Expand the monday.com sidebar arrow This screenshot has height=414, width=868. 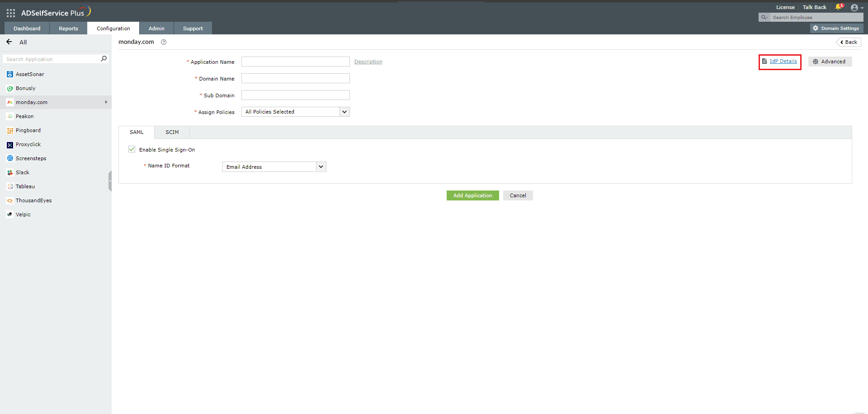[106, 102]
